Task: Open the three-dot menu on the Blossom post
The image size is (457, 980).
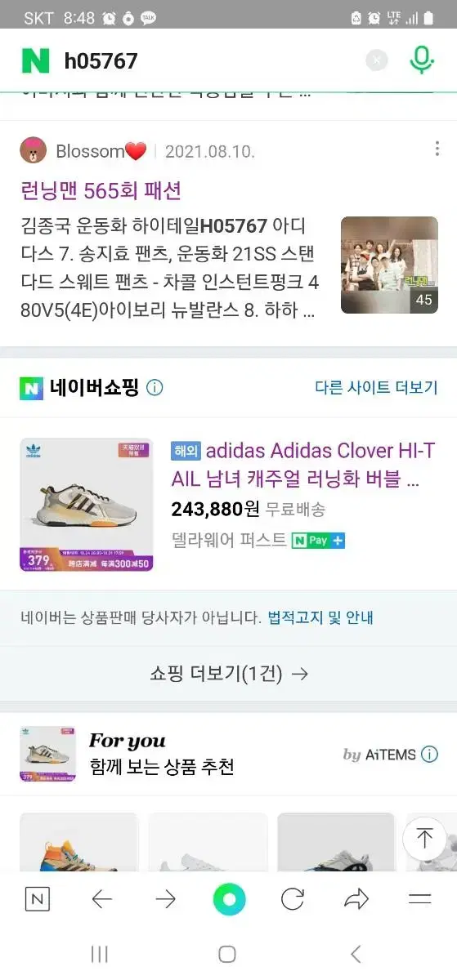Action: (x=437, y=148)
